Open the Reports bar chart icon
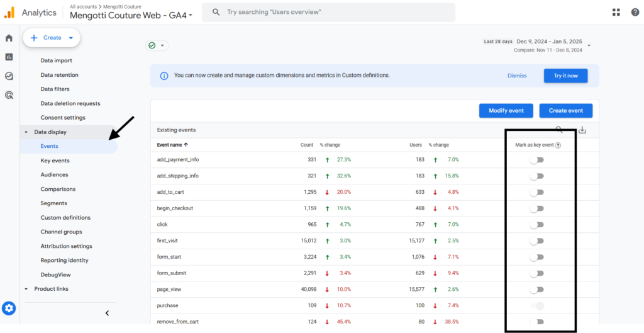 (9, 57)
